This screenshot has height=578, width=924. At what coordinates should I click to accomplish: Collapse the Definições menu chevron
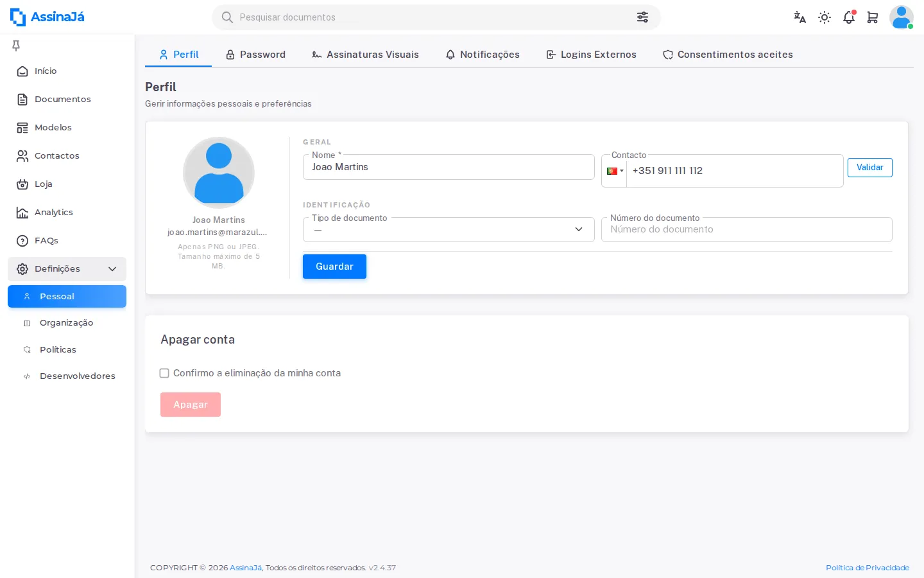coord(112,269)
